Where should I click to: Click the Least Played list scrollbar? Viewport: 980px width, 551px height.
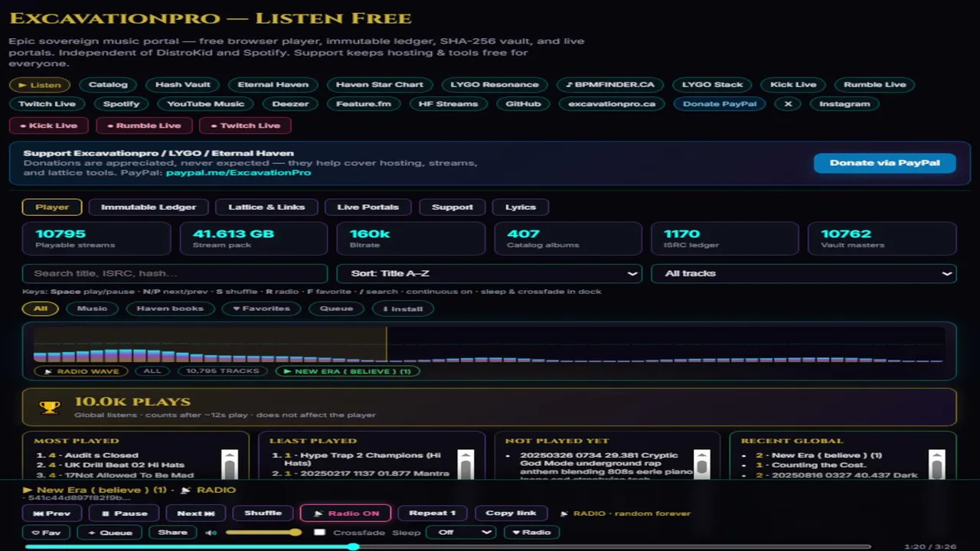pyautogui.click(x=465, y=464)
